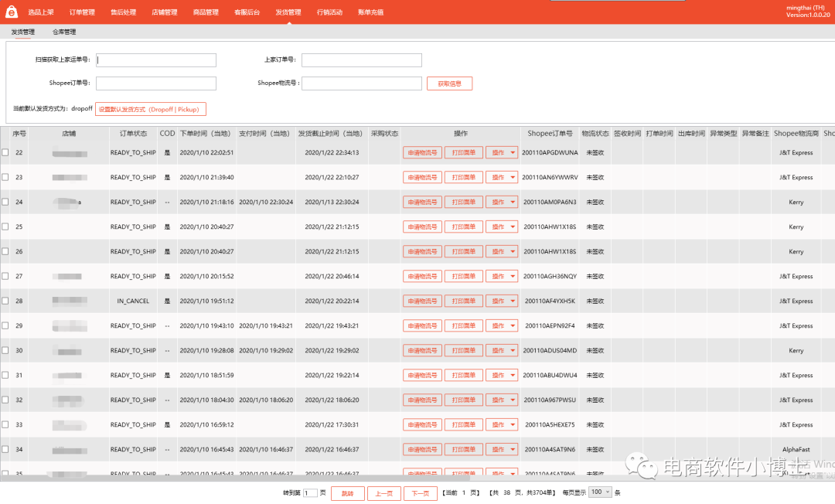Expand 操作 dropdown arrow in row 24
The image size is (835, 504).
(513, 203)
